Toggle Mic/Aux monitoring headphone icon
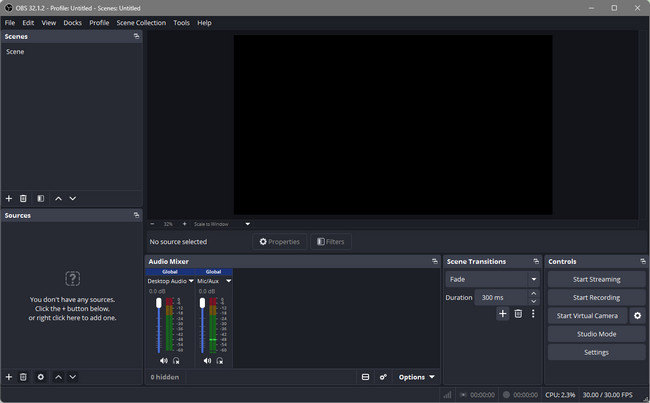Image resolution: width=650 pixels, height=403 pixels. click(220, 361)
